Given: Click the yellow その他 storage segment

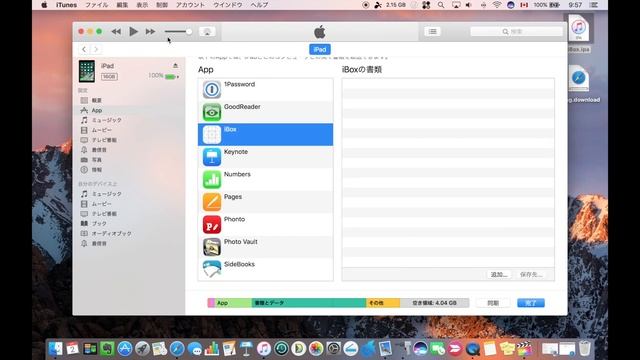Looking at the screenshot, I should (x=383, y=303).
